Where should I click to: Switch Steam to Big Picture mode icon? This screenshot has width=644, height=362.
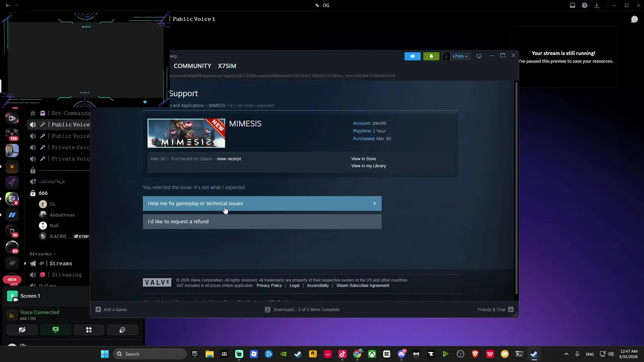(x=479, y=56)
